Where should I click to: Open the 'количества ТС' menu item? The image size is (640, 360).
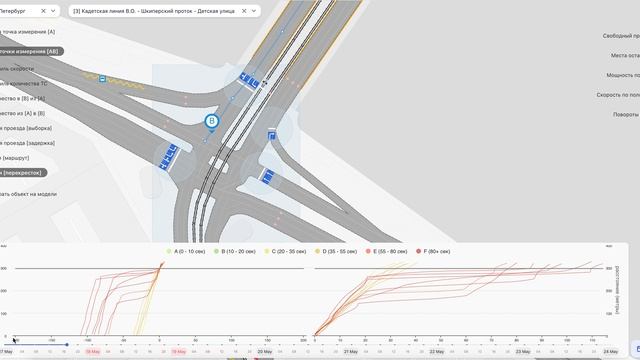[x=24, y=84]
